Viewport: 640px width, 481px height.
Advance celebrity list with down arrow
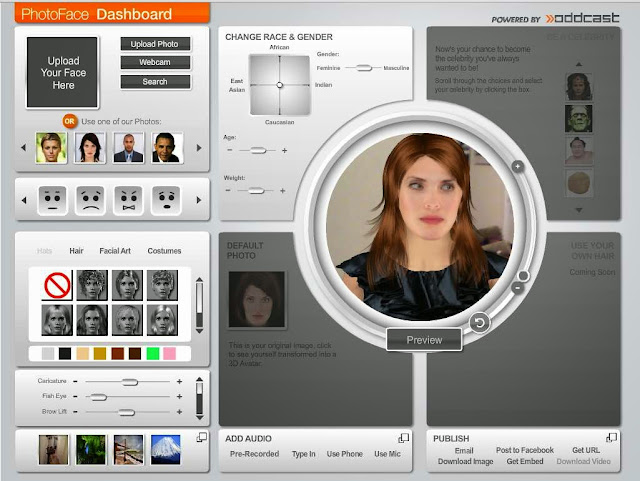(x=579, y=210)
